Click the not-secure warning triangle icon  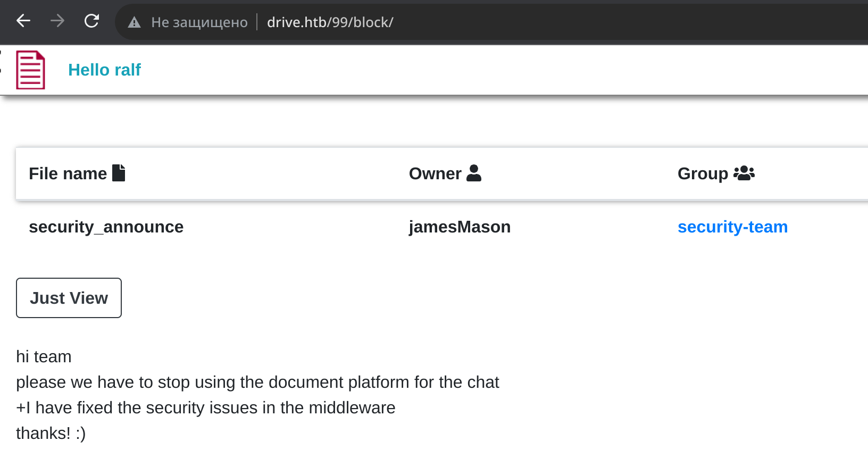click(134, 22)
